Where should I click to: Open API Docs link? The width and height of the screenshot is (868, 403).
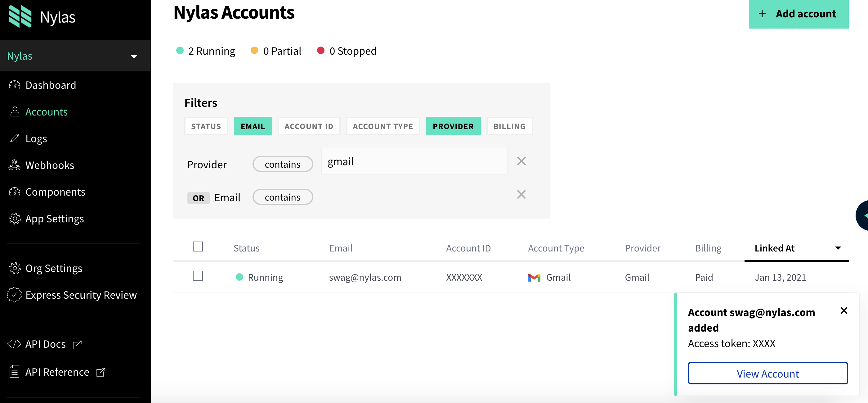tap(46, 344)
